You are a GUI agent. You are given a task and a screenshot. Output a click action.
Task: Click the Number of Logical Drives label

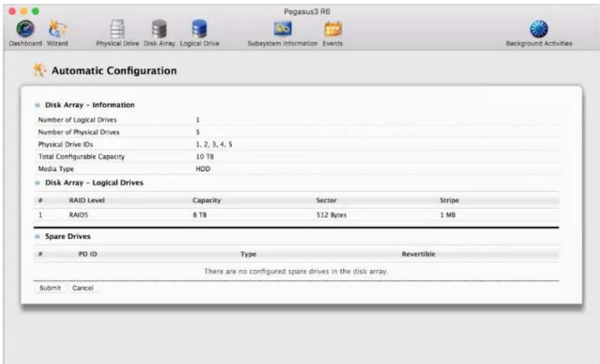77,120
